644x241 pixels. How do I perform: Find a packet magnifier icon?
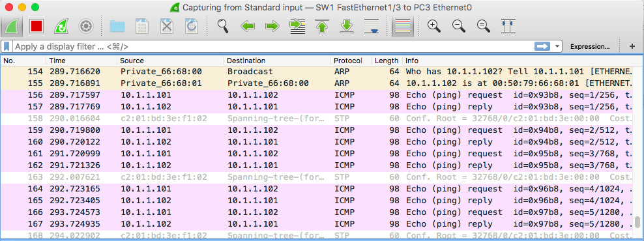(223, 26)
